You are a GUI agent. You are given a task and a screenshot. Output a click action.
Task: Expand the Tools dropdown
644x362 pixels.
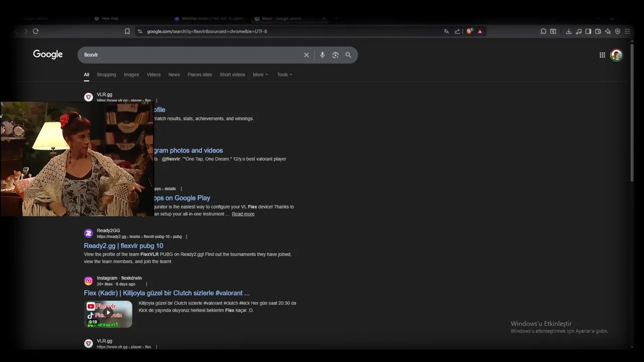[x=284, y=74]
